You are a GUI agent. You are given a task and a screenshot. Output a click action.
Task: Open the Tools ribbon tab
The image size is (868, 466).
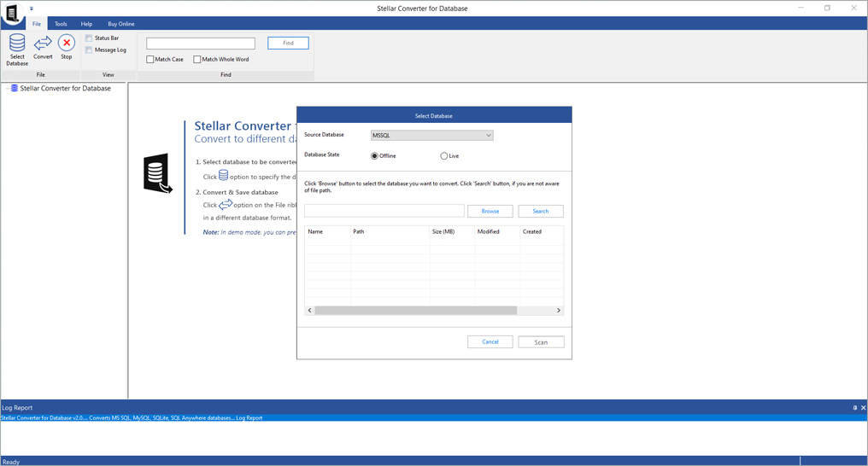[61, 24]
